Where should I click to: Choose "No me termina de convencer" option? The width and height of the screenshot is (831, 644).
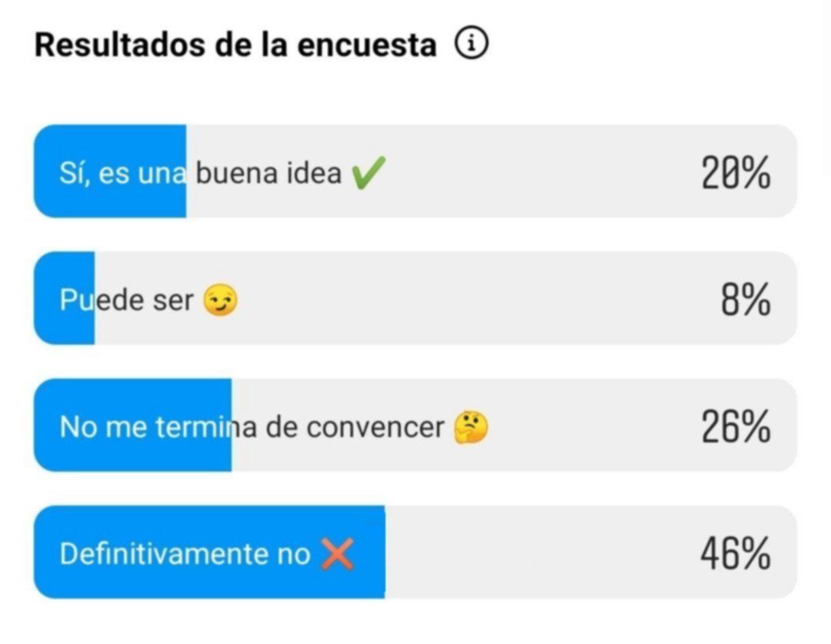tap(252, 426)
